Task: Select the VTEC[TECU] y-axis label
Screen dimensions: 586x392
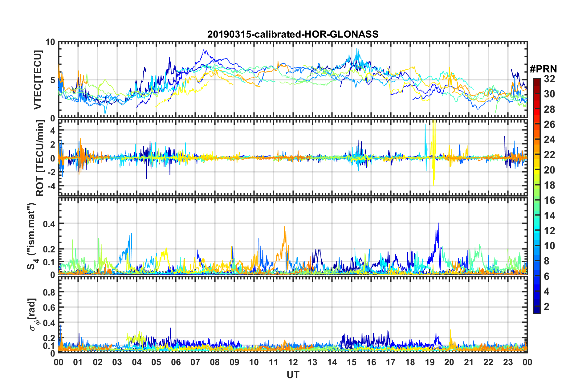Action: pyautogui.click(x=38, y=80)
